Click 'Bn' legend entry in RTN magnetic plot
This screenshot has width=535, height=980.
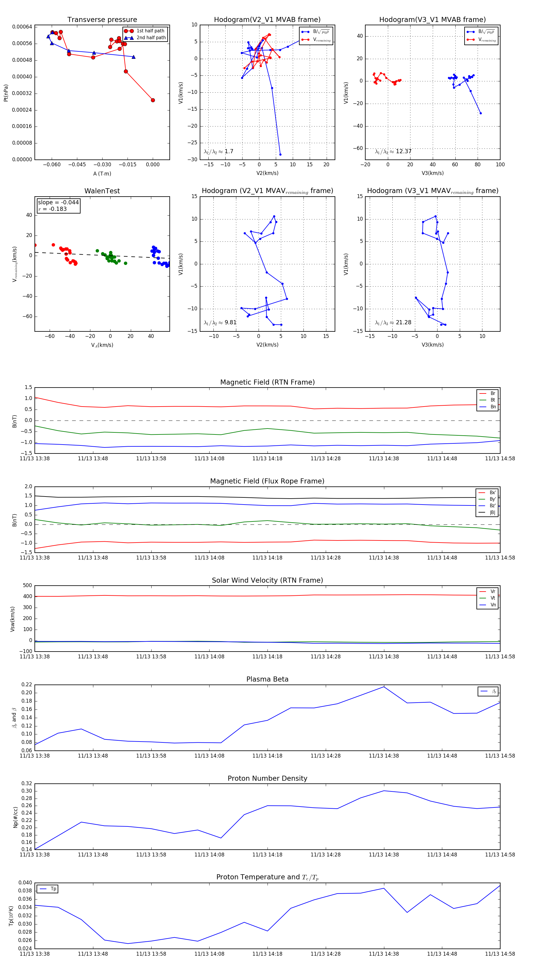pos(487,407)
